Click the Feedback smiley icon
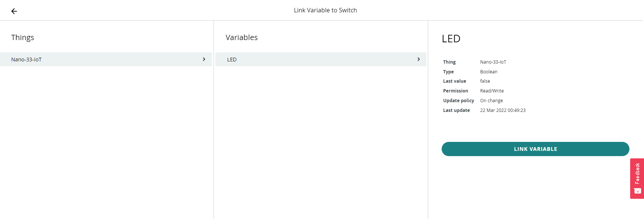Screen dimensions: 644x219 (638, 191)
